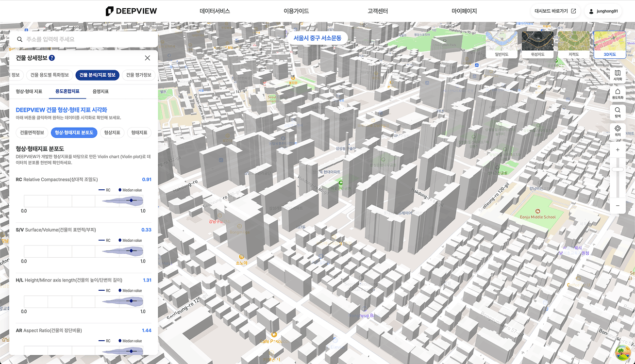Open the 고객센터 menu

coord(378,11)
